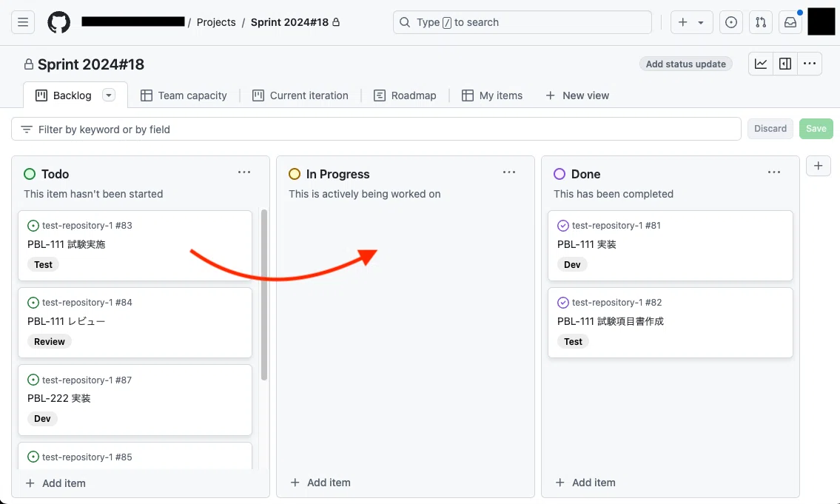Click the Test label on issue #83
The image size is (840, 504).
click(44, 265)
